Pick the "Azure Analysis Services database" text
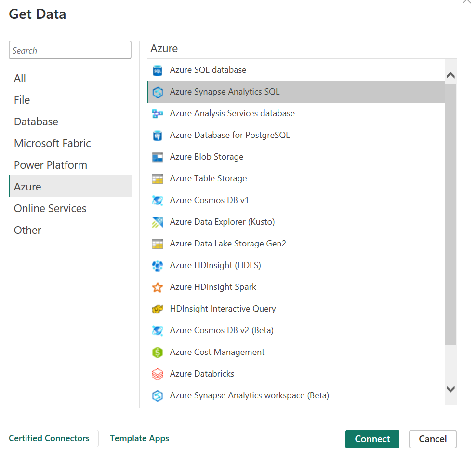Screen dimensions: 476x462 [232, 114]
